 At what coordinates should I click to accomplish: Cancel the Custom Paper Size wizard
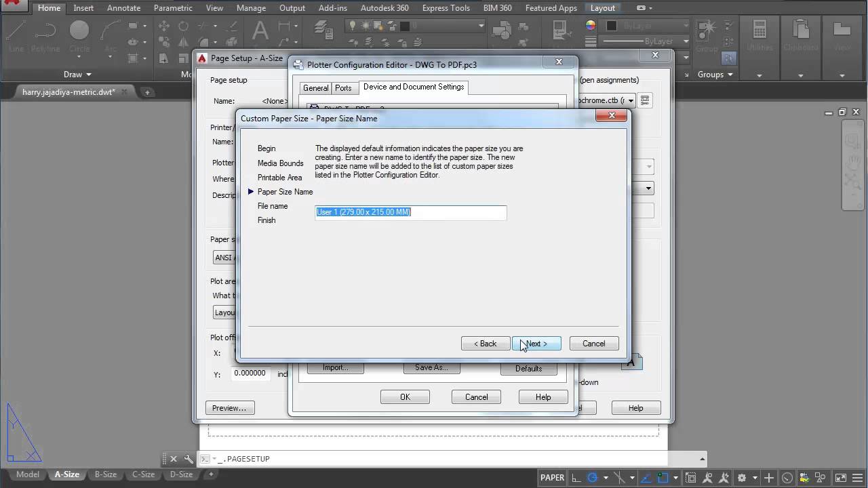pos(594,344)
